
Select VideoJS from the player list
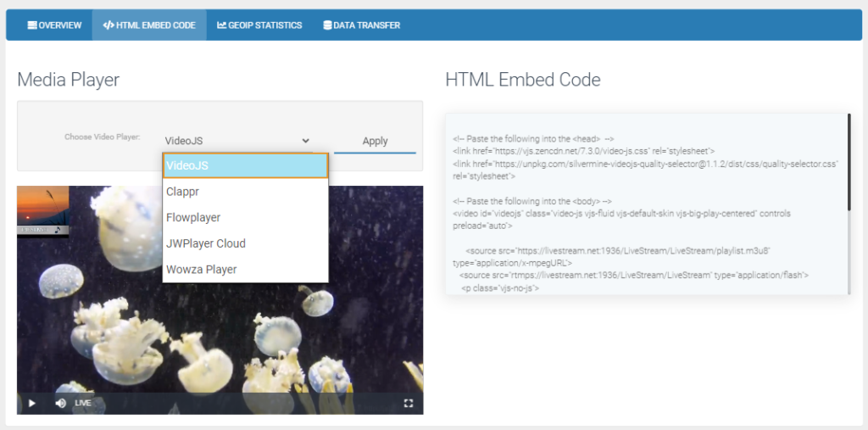(x=245, y=165)
